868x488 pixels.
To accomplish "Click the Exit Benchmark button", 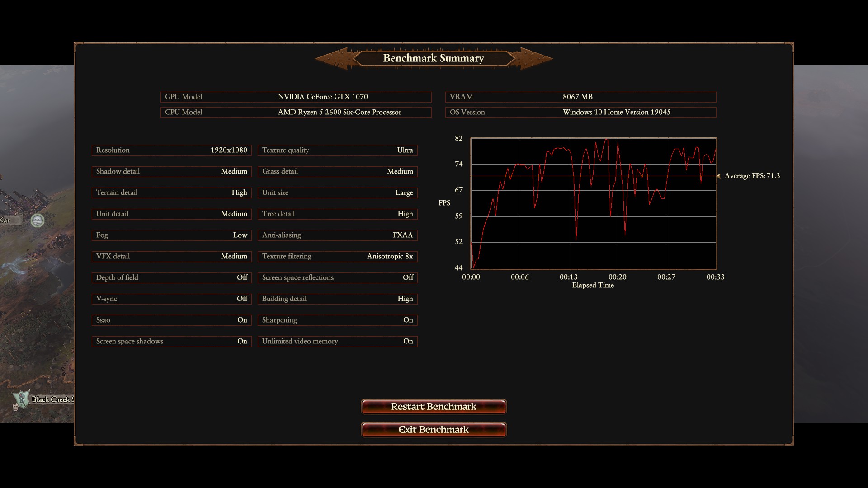I will [434, 430].
